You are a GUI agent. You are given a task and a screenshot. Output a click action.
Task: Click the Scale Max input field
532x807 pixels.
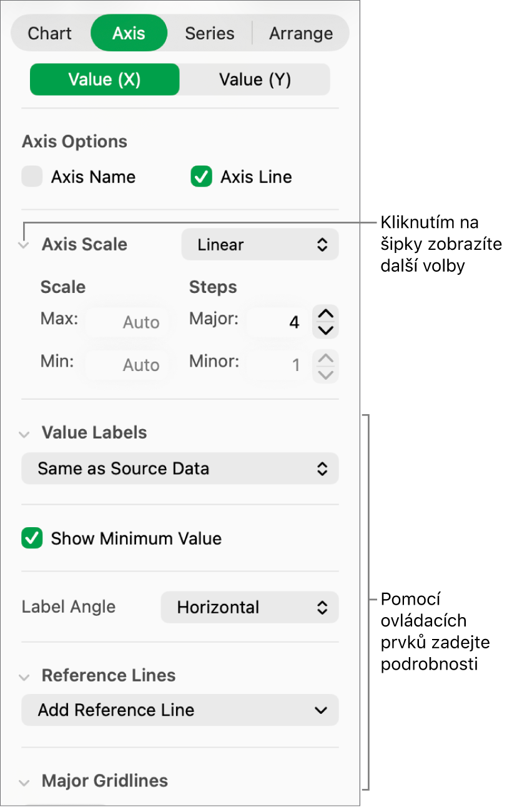pos(128,323)
